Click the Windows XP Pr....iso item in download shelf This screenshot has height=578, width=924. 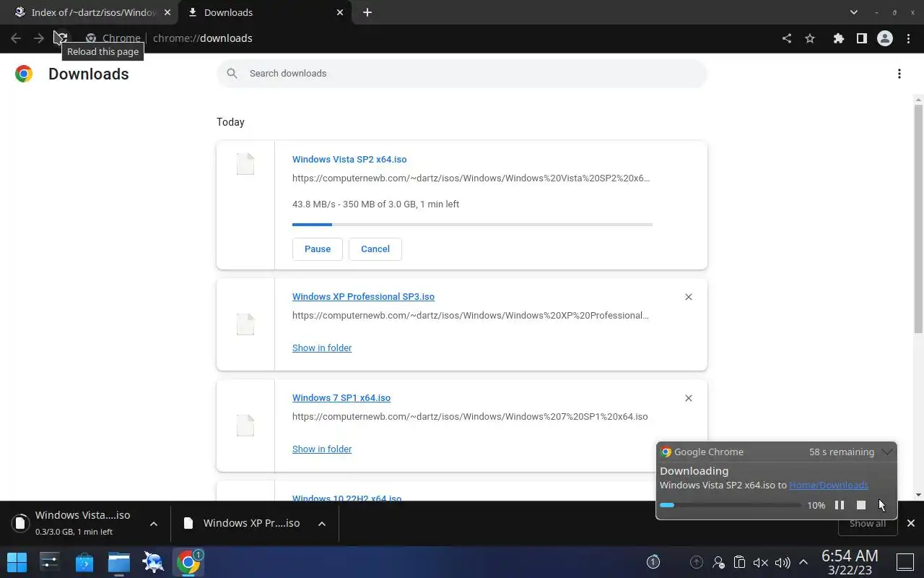pos(244,523)
